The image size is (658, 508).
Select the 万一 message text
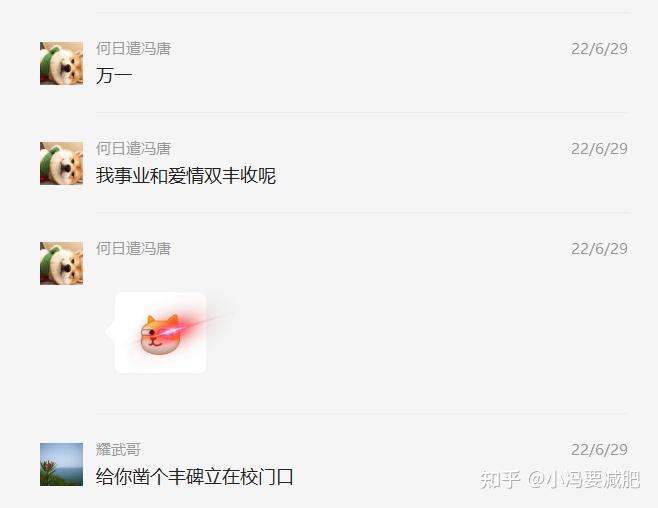coord(114,76)
